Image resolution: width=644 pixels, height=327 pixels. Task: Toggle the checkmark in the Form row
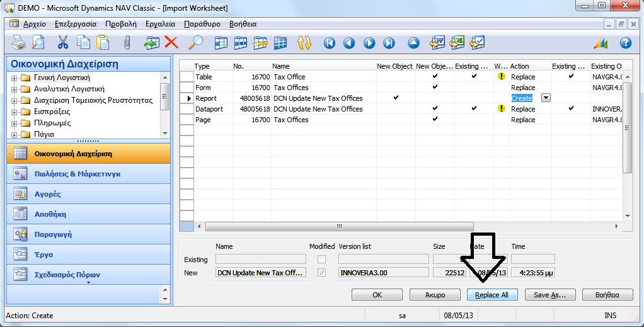coord(435,87)
